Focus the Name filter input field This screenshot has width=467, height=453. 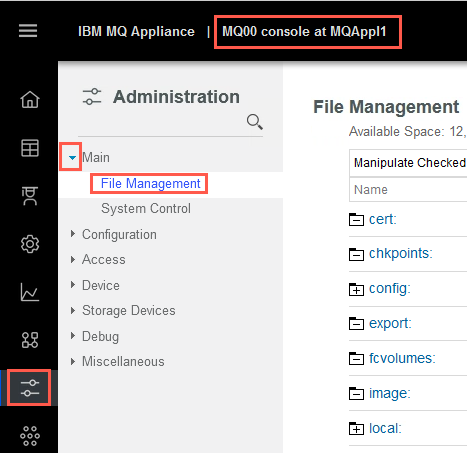(x=408, y=189)
